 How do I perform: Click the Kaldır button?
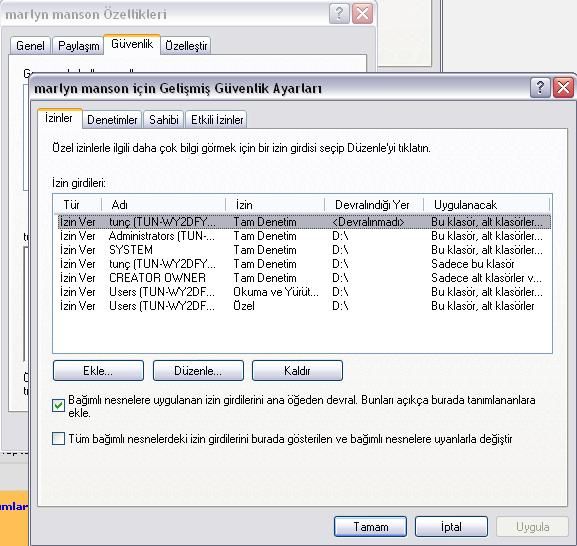(x=297, y=370)
